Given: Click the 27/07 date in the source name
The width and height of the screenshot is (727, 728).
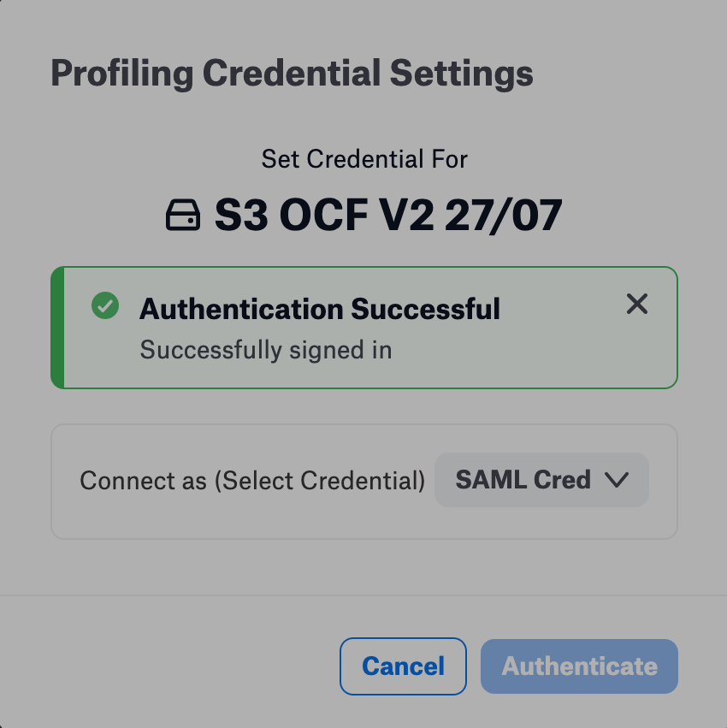Looking at the screenshot, I should click(503, 215).
